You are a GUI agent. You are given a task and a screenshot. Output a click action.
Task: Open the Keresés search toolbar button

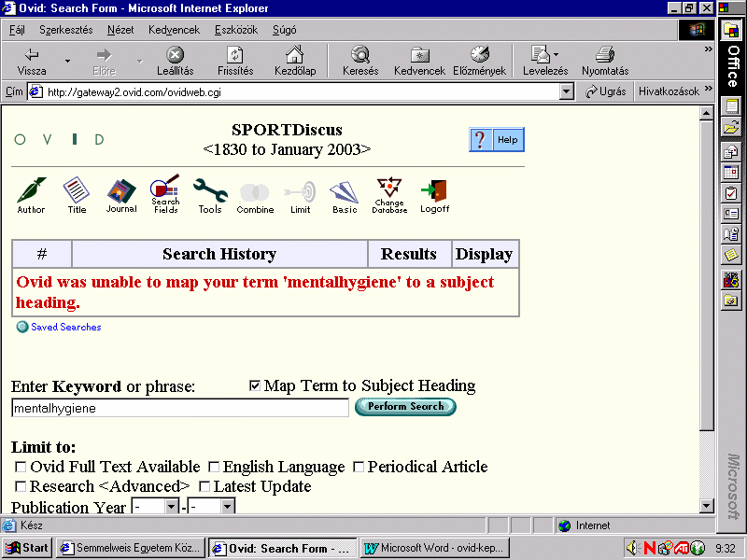pos(360,61)
